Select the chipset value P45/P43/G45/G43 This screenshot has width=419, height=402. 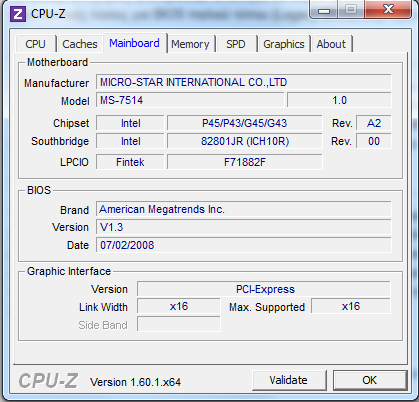click(x=245, y=123)
